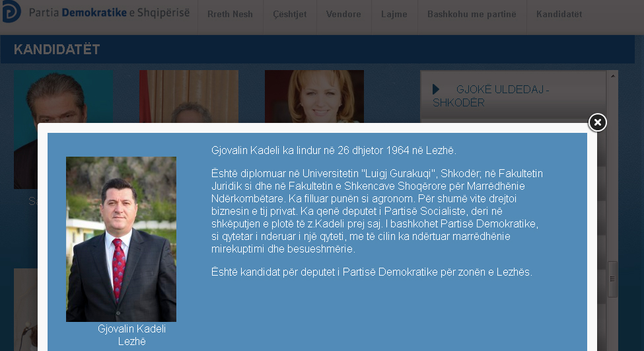Select the middle candidate thumbnail with curtains

coord(188,96)
